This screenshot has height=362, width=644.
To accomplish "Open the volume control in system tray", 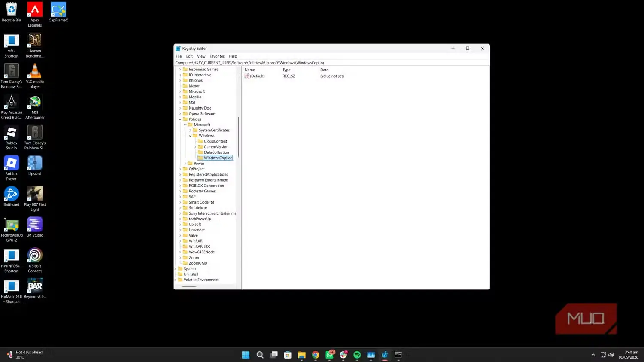I will (x=611, y=355).
